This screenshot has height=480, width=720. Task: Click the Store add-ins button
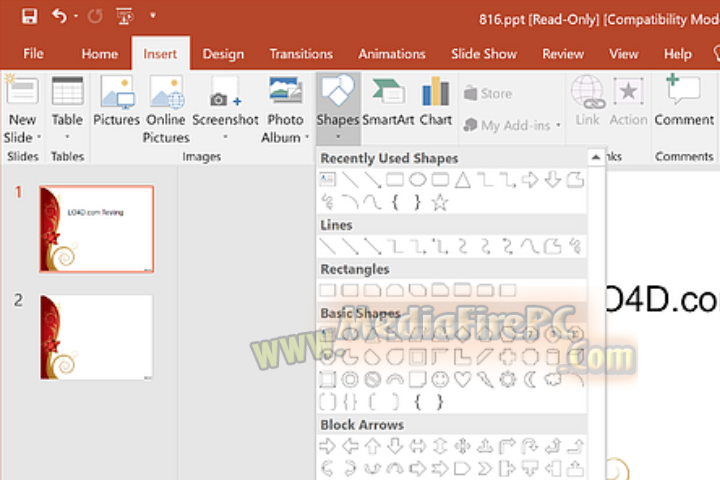click(488, 93)
